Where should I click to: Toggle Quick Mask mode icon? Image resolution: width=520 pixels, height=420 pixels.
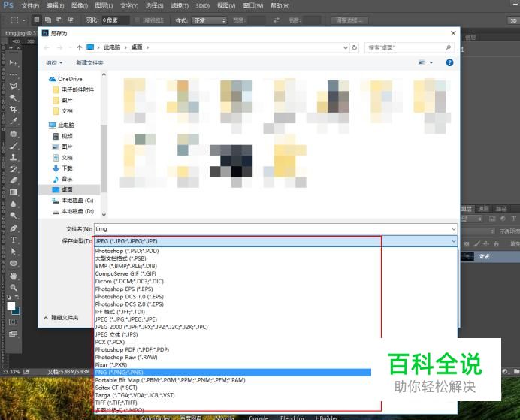tap(14, 322)
